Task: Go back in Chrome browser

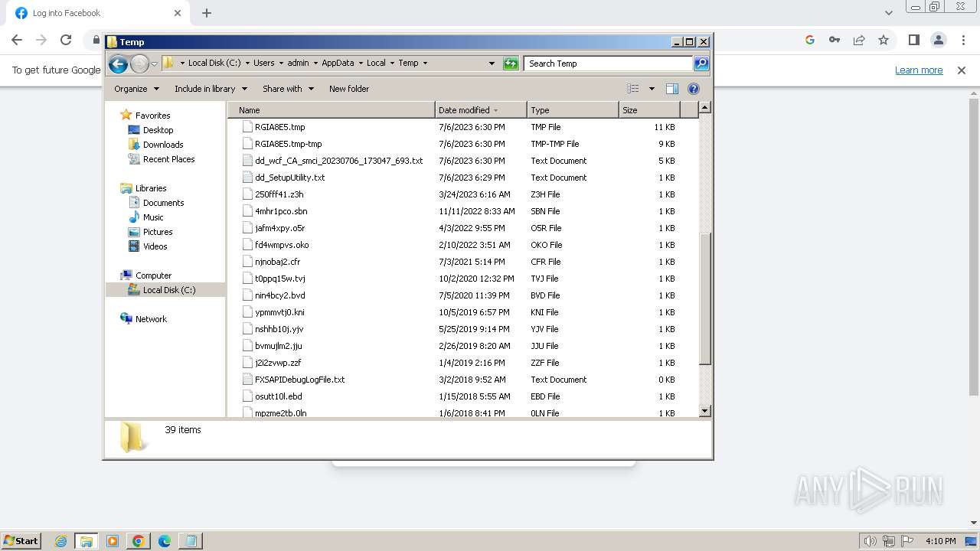Action: tap(17, 40)
